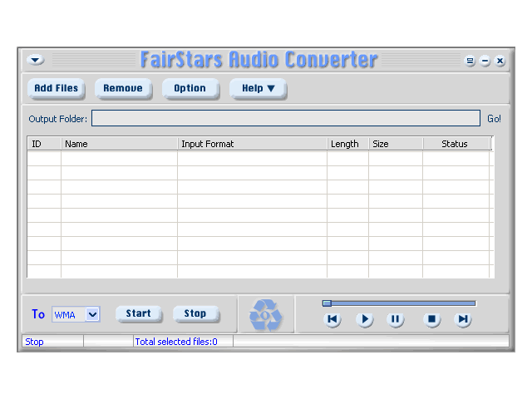
Task: Skip to the next track
Action: [x=463, y=319]
